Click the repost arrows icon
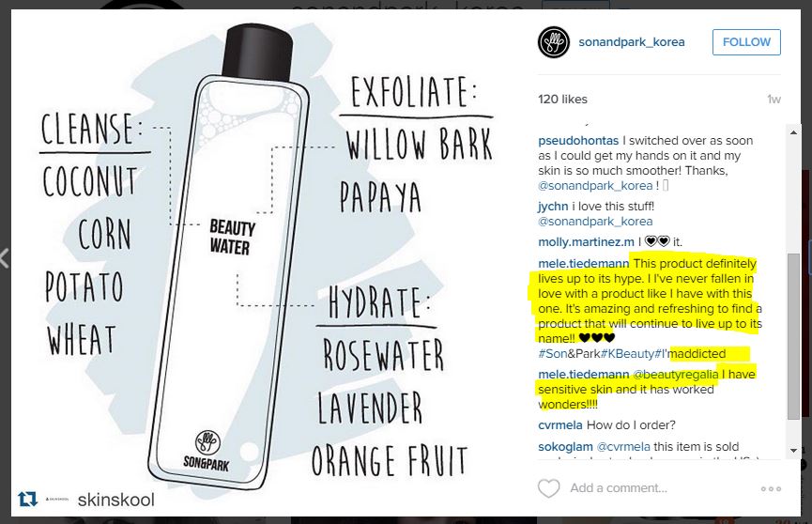Screen dimensions: 812x524 point(27,500)
